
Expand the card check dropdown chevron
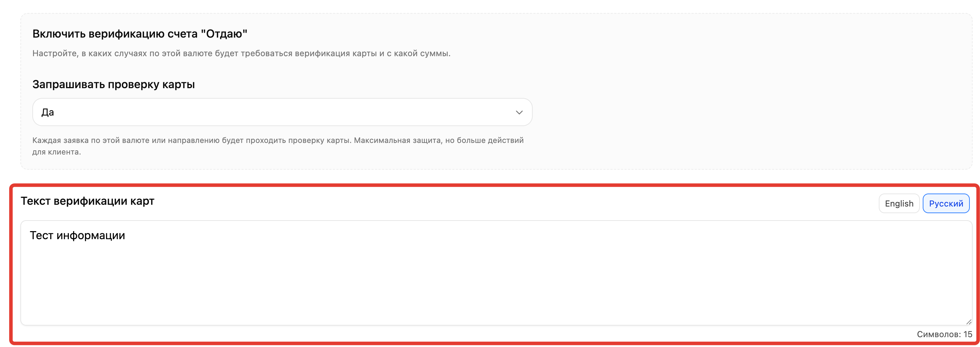[x=519, y=112]
